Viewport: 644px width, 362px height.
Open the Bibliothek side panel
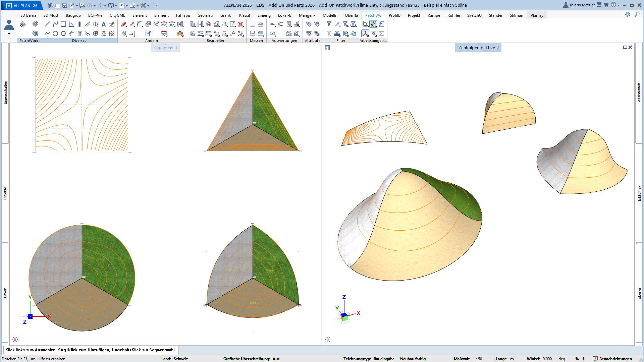click(639, 193)
